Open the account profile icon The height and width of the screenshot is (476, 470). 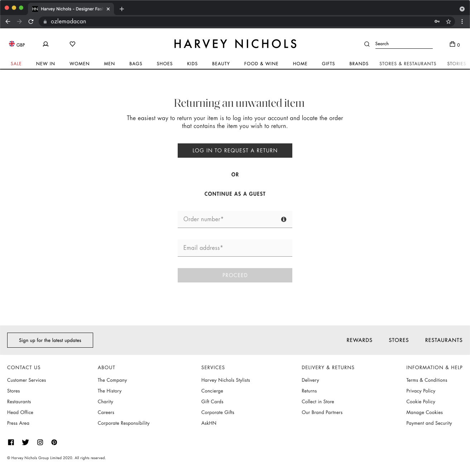[x=45, y=44]
